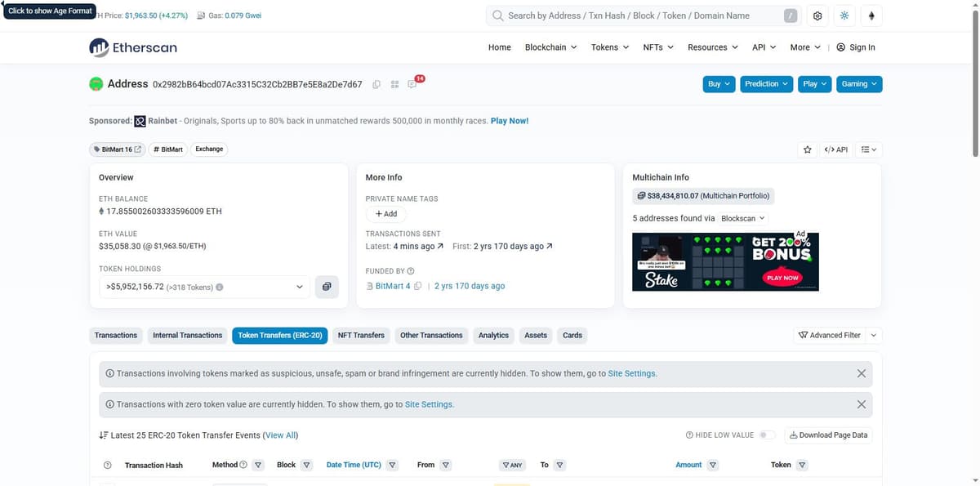Viewport: 980px width, 486px height.
Task: Expand the Token Holdings dropdown
Action: tap(203, 287)
